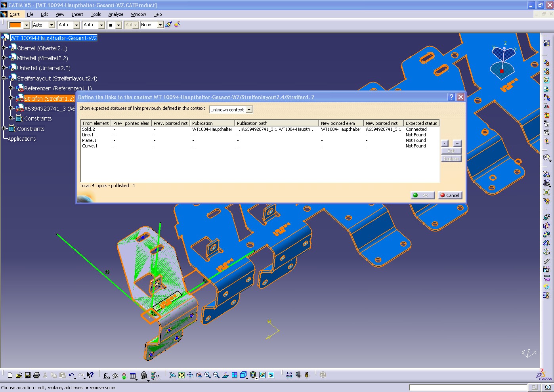The image size is (554, 392).
Task: Click the paintbrush icon in the graphic properties toolbar
Action: 168,25
